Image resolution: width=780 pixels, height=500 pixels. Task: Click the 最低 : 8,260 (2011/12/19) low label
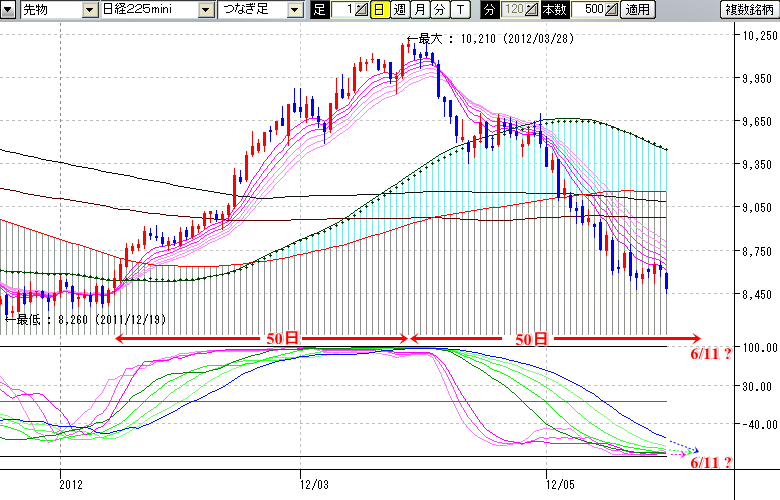click(x=85, y=319)
